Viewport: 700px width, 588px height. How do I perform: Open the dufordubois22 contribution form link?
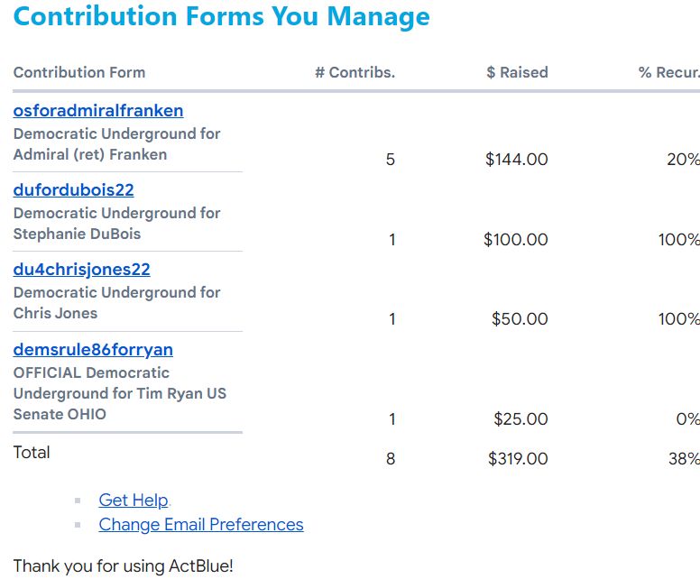pos(73,190)
